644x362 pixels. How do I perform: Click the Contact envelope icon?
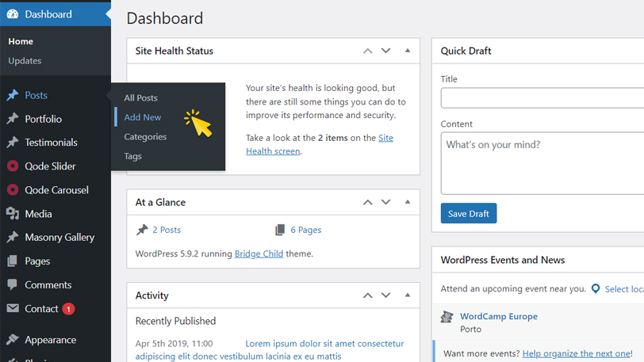(13, 309)
